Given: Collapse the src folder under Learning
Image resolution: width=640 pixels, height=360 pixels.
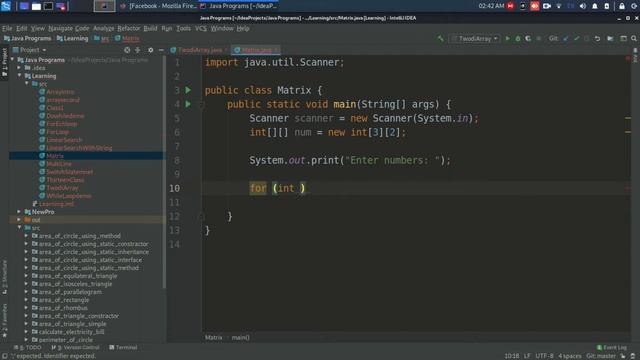Looking at the screenshot, I should [x=27, y=84].
